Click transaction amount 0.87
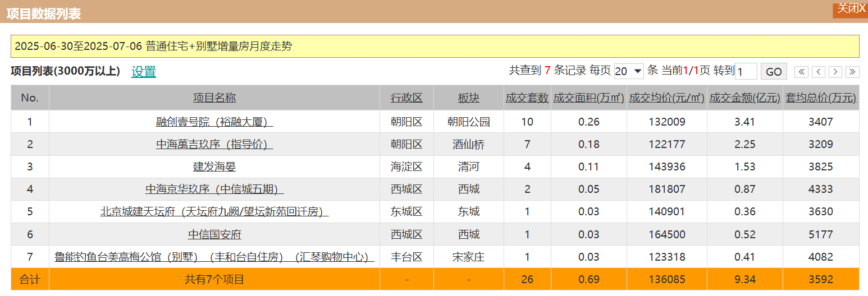 tap(745, 189)
